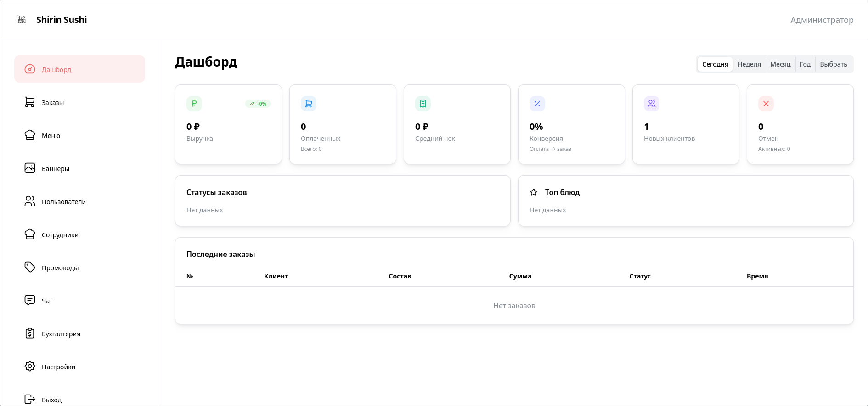Screen dimensions: 868x406
Task: Click the Оплата → заказ caption
Action: click(550, 149)
